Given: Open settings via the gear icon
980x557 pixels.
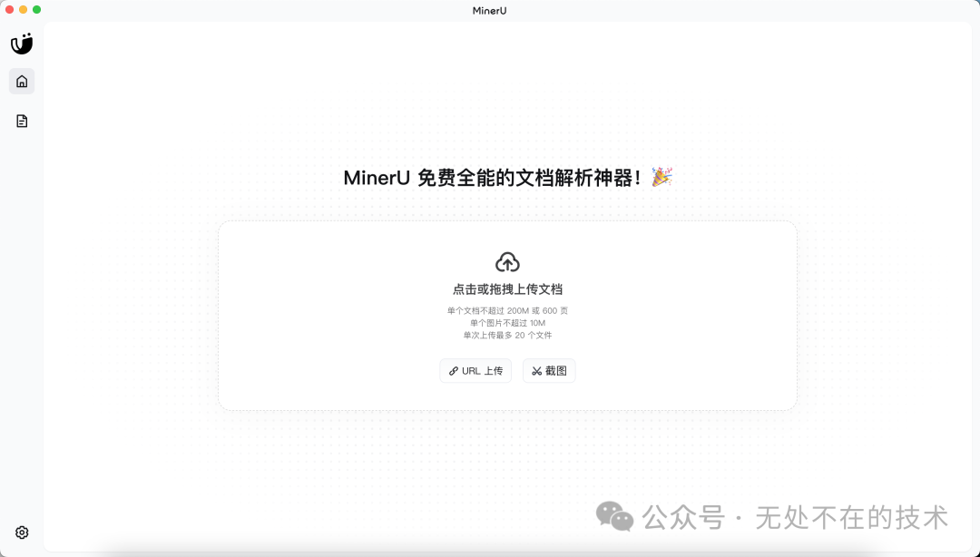Looking at the screenshot, I should [x=21, y=533].
